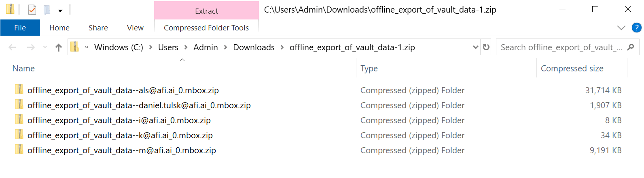Open Customize Quick Access Toolbar dropdown
The width and height of the screenshot is (644, 178).
(60, 11)
